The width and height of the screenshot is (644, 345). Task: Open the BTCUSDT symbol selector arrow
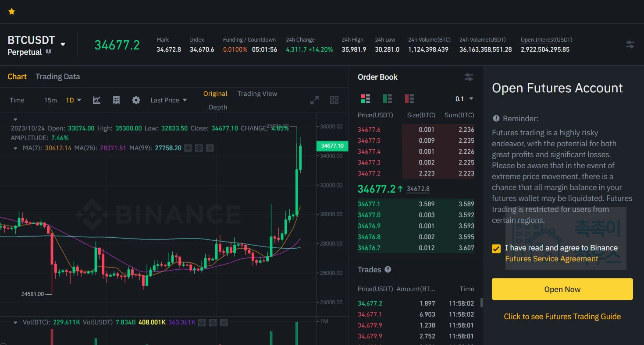(x=63, y=44)
